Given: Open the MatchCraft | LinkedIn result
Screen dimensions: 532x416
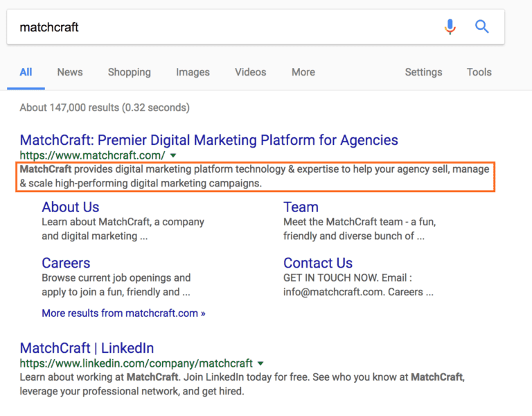Looking at the screenshot, I should tap(87, 348).
